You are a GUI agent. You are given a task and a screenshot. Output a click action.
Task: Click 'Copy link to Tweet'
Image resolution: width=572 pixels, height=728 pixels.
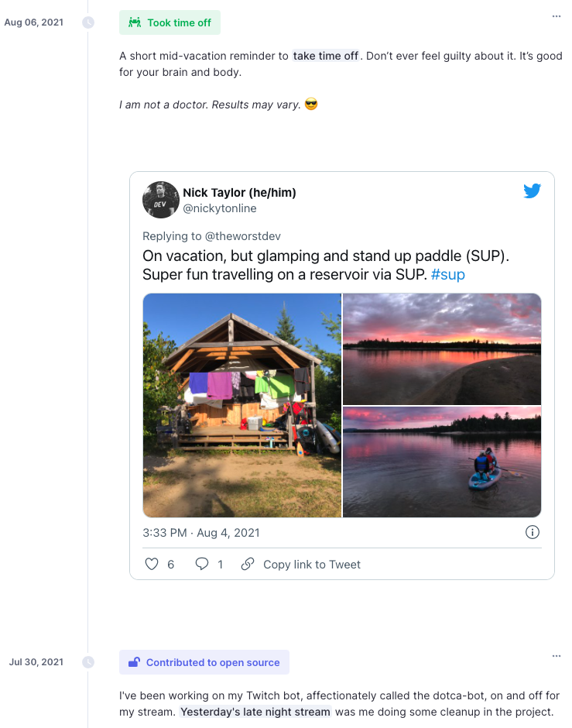point(311,565)
